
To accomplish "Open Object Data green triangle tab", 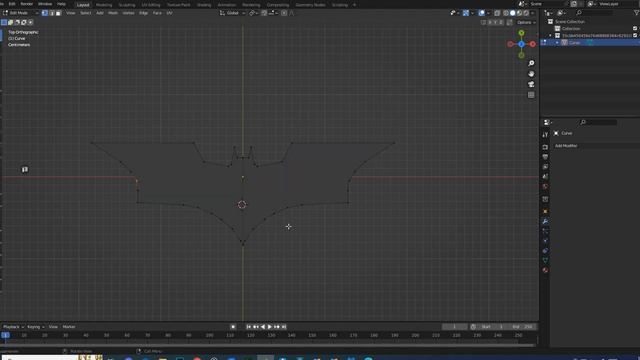I will pyautogui.click(x=545, y=260).
